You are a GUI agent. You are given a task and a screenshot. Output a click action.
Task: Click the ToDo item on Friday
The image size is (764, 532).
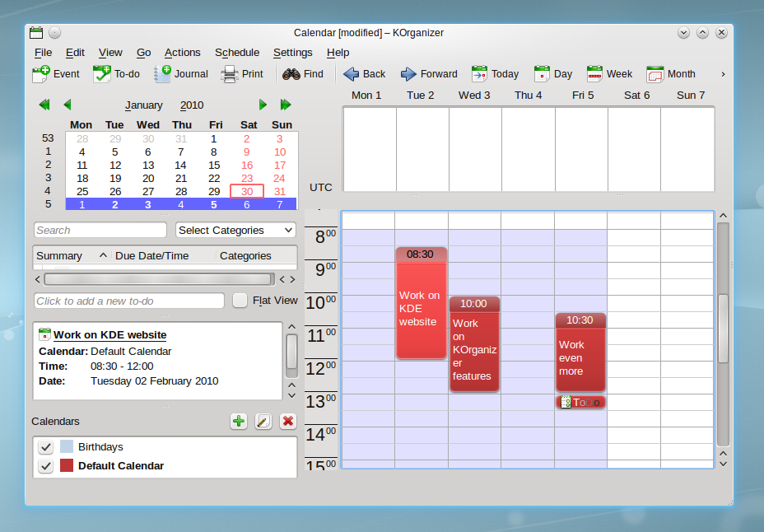tap(580, 403)
